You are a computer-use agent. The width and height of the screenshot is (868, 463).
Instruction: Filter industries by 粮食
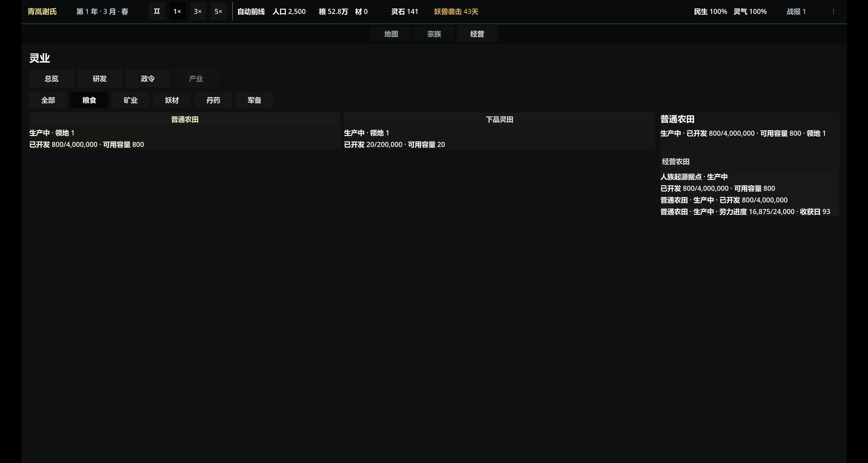point(89,100)
